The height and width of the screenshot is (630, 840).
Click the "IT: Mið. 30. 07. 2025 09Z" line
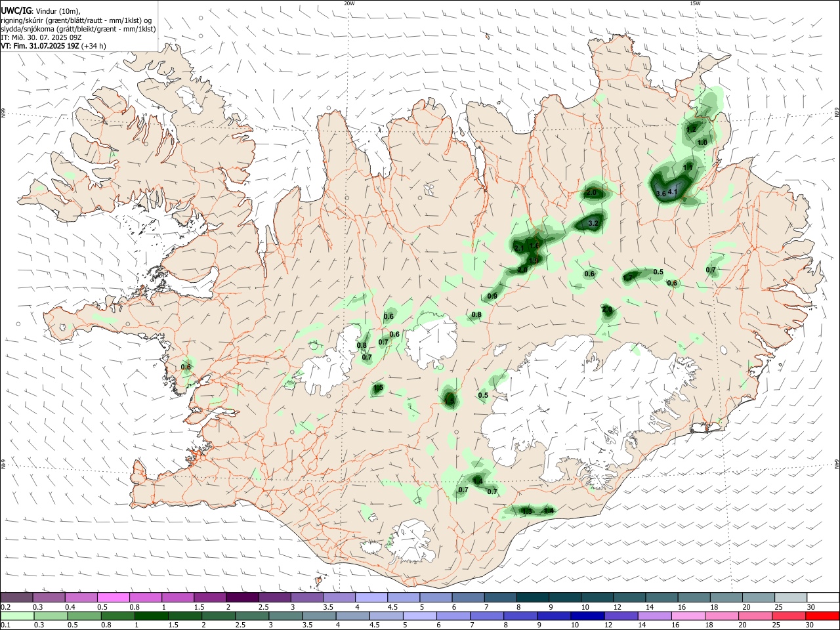point(41,37)
